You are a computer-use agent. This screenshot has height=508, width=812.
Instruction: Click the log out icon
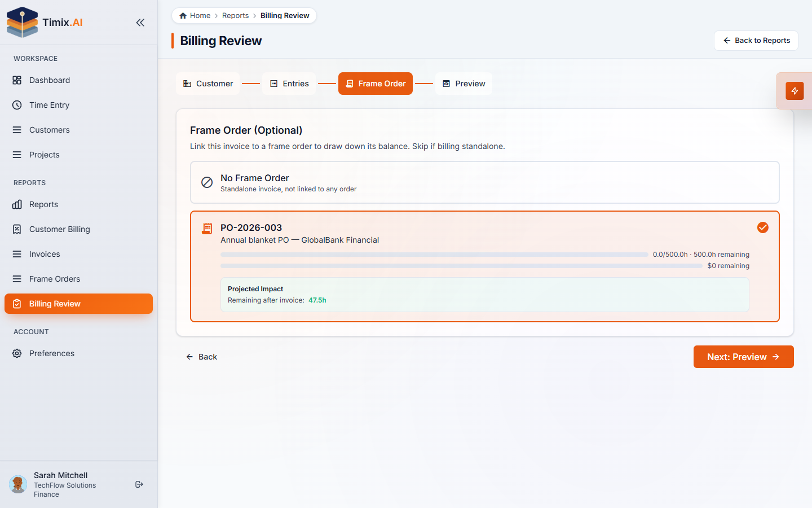pyautogui.click(x=139, y=484)
